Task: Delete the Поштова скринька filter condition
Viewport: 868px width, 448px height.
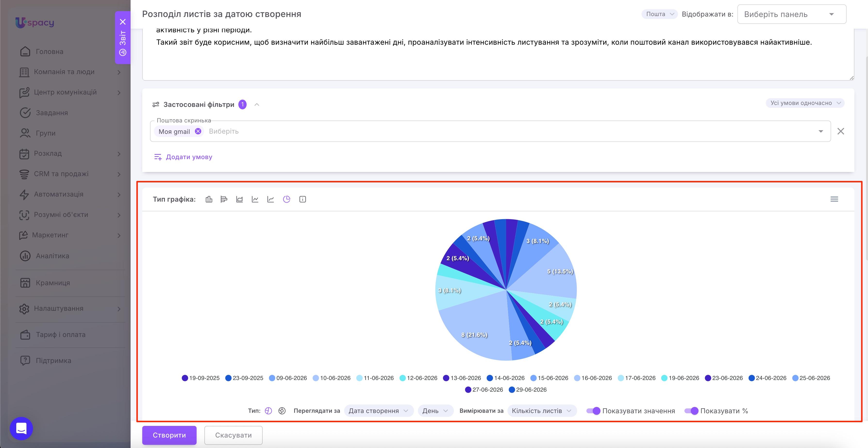Action: pyautogui.click(x=841, y=131)
